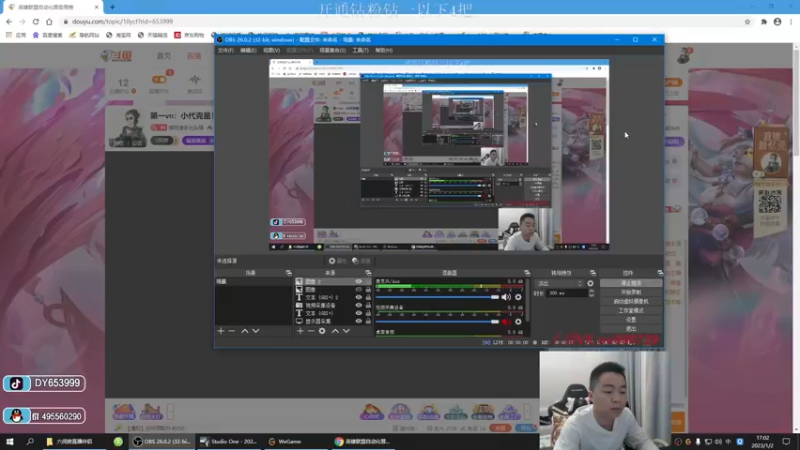Add a new scene with the plus icon

(x=221, y=331)
